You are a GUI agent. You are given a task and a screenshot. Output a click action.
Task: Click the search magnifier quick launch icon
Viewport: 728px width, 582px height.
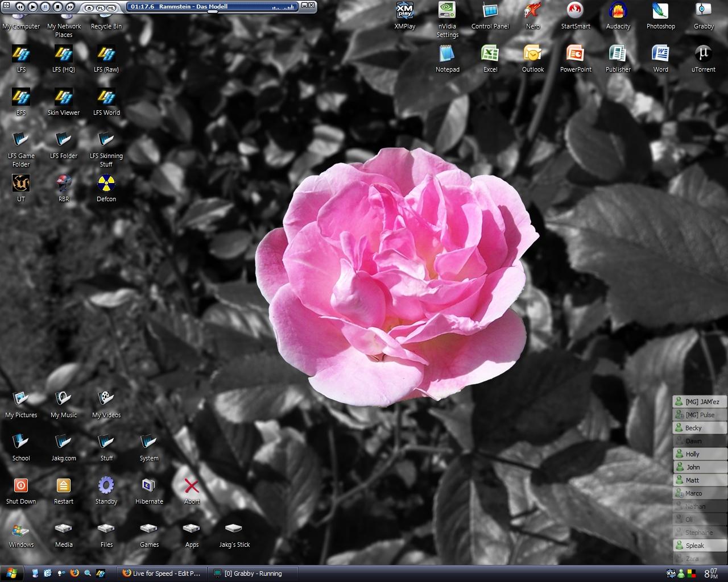[88, 573]
